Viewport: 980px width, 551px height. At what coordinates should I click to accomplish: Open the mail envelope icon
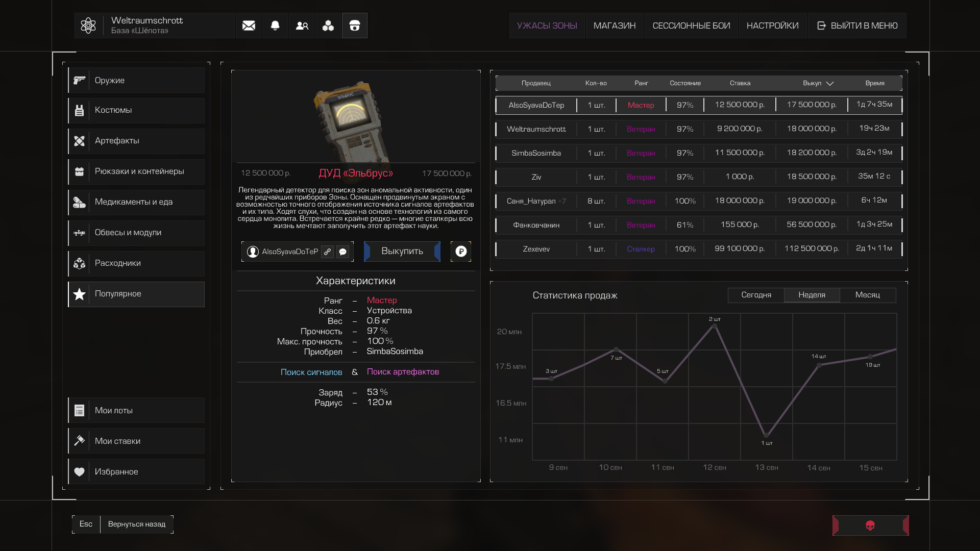pyautogui.click(x=249, y=26)
